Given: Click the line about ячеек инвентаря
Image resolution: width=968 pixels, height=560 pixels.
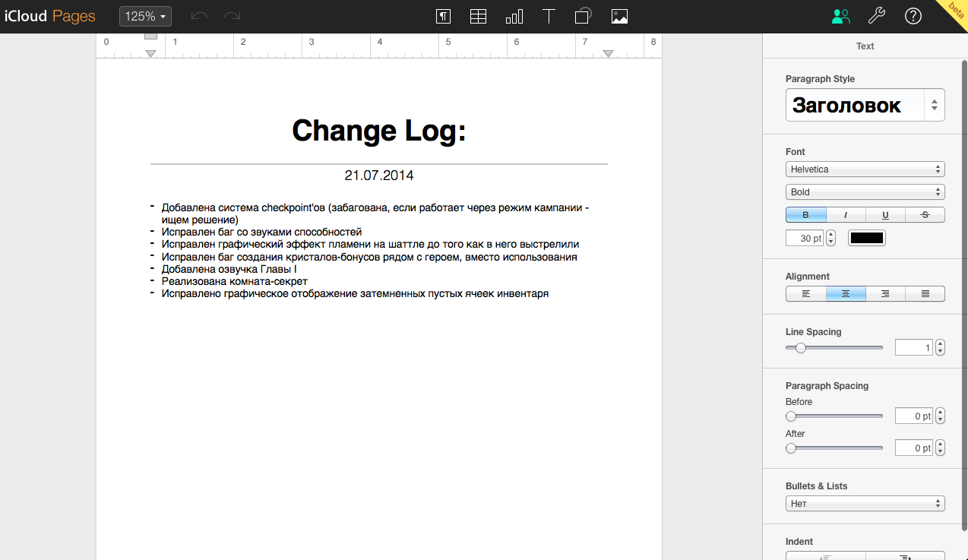Looking at the screenshot, I should (x=355, y=293).
